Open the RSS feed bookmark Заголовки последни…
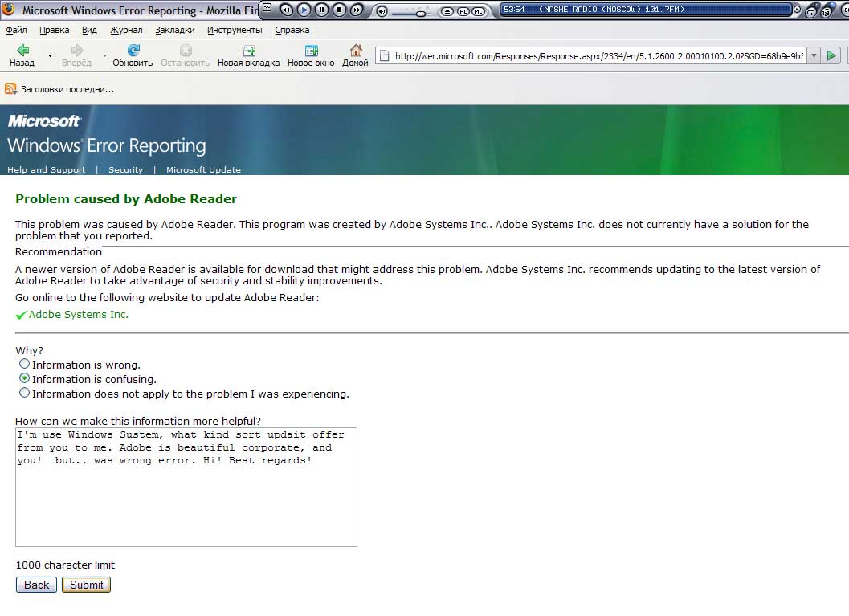849x616 pixels. tap(59, 89)
